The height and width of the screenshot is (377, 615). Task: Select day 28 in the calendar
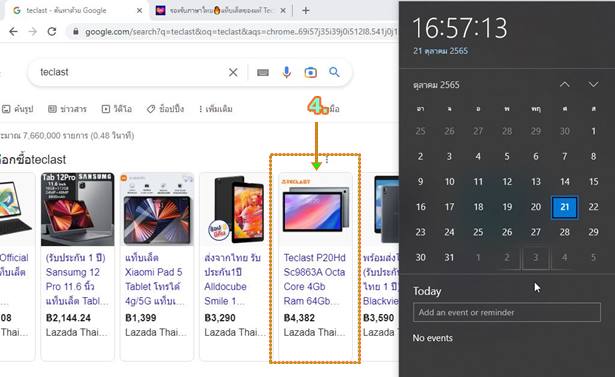tap(564, 232)
